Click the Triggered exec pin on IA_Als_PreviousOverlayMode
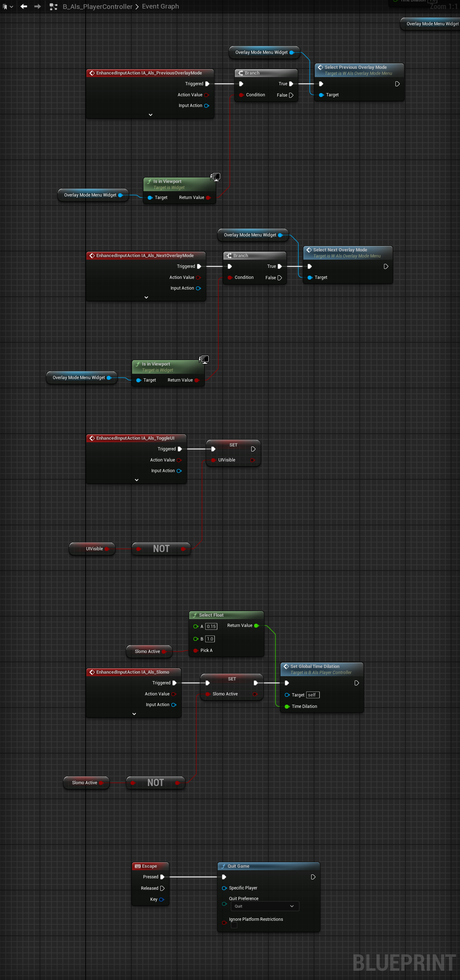 click(x=207, y=84)
